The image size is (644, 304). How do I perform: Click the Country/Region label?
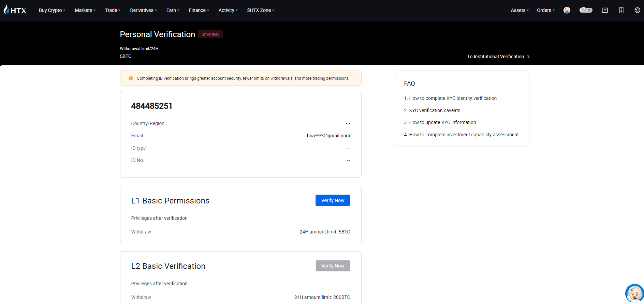[x=148, y=123]
